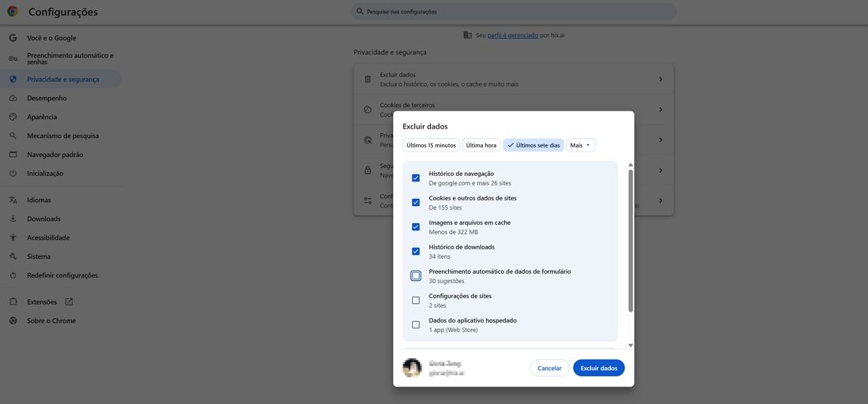Click the Aparência palette icon
The width and height of the screenshot is (868, 404).
pyautogui.click(x=13, y=117)
